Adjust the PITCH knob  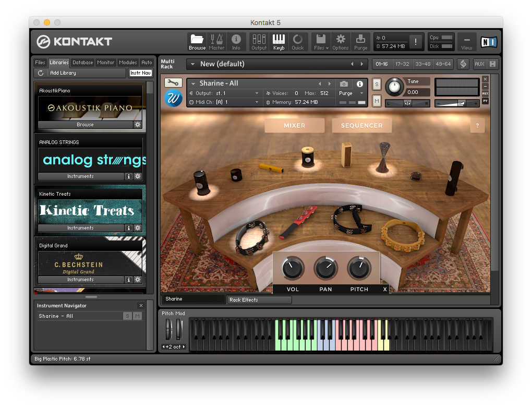[359, 268]
